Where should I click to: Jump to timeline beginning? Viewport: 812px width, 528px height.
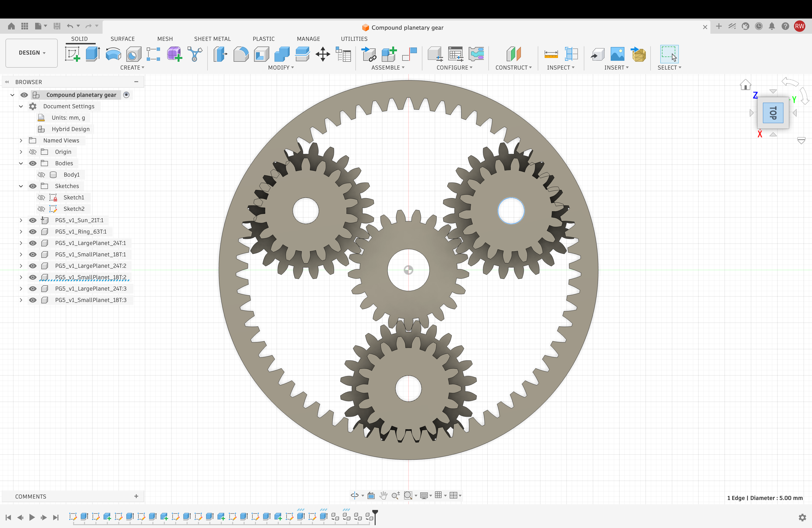9,517
